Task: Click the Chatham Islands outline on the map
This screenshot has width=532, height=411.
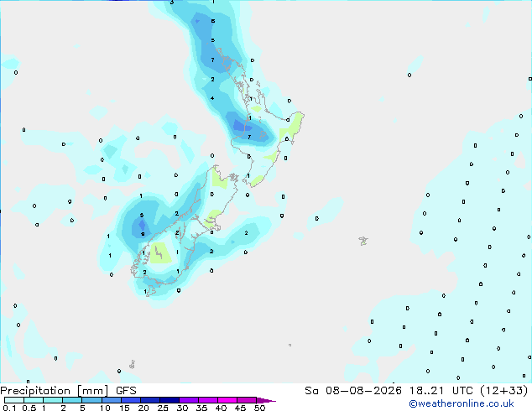Action: click(363, 241)
